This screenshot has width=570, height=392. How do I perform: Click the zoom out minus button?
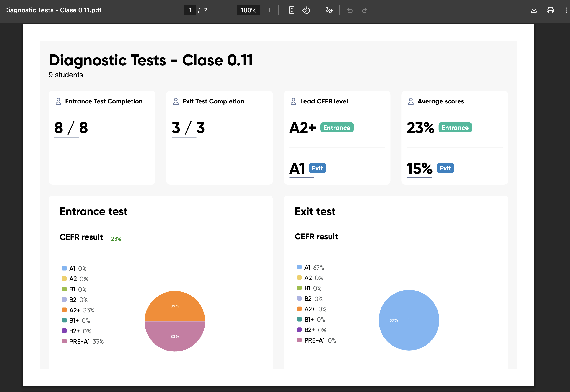pos(228,10)
